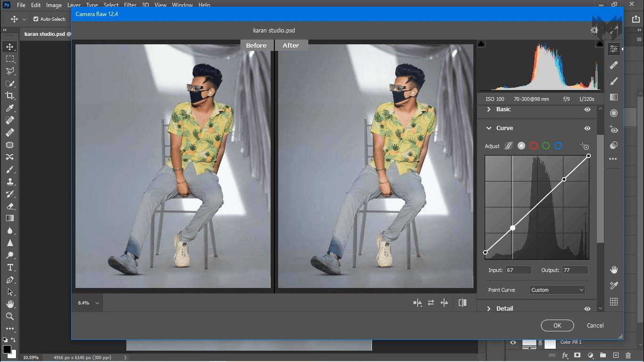Open preview zoom level dropdown 8.4%
This screenshot has width=644, height=362.
pyautogui.click(x=89, y=303)
